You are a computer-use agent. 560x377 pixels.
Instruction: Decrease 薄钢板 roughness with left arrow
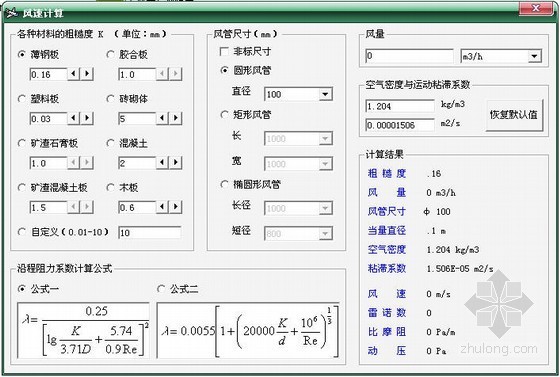[74, 74]
